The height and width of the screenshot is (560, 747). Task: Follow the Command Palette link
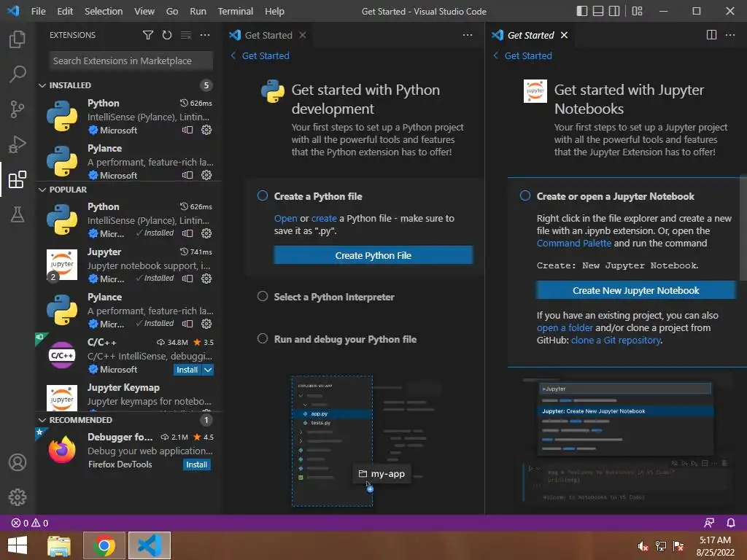point(573,244)
